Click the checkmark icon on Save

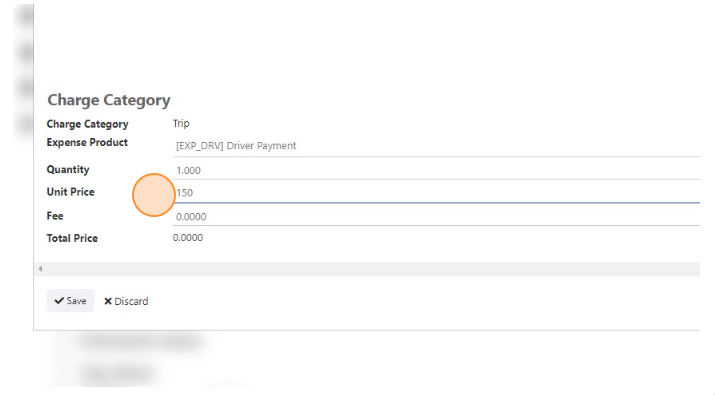tap(59, 301)
